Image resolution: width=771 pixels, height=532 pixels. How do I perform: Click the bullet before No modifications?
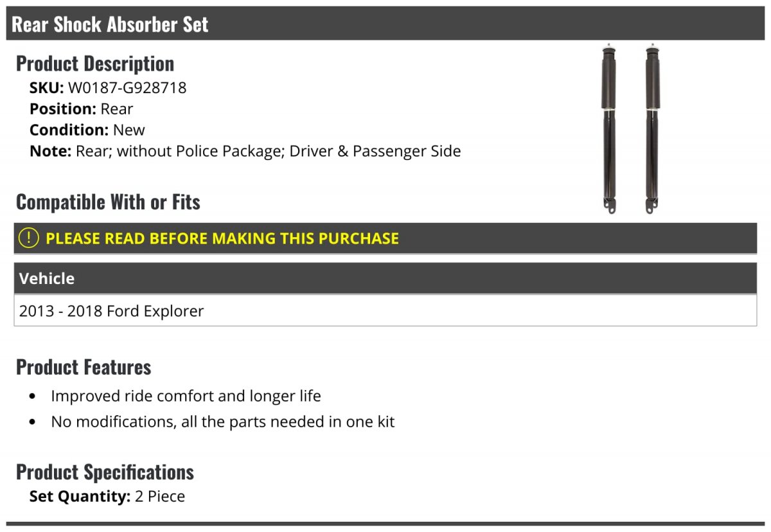click(x=32, y=423)
